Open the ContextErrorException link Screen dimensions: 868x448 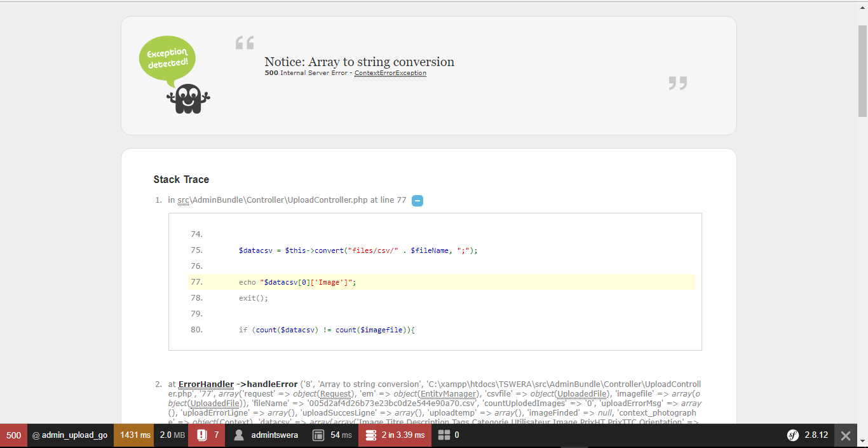pos(390,72)
